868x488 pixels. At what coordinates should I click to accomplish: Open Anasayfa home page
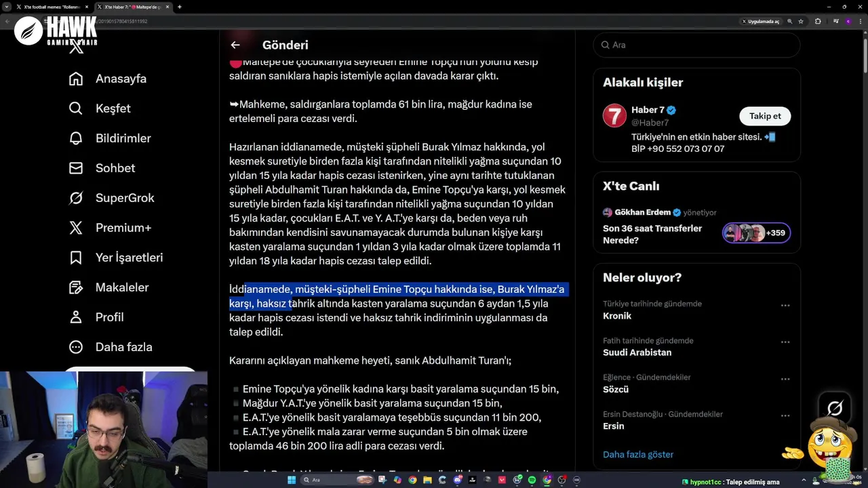point(108,79)
